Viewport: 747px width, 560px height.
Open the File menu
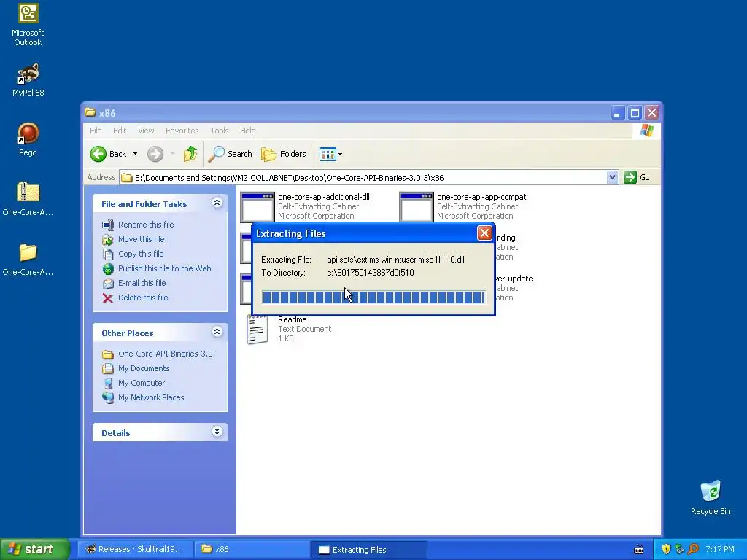(x=96, y=131)
